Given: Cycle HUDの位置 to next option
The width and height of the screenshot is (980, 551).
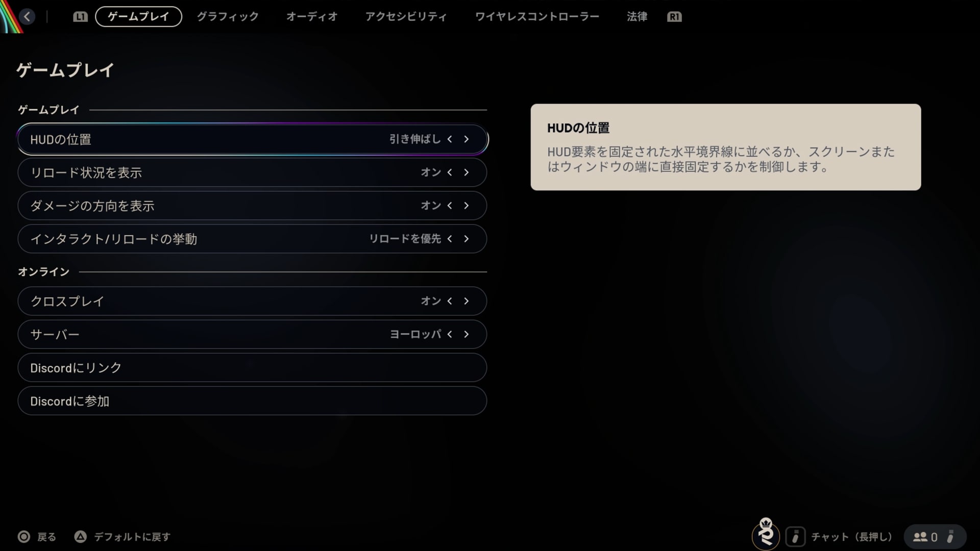Looking at the screenshot, I should click(466, 139).
